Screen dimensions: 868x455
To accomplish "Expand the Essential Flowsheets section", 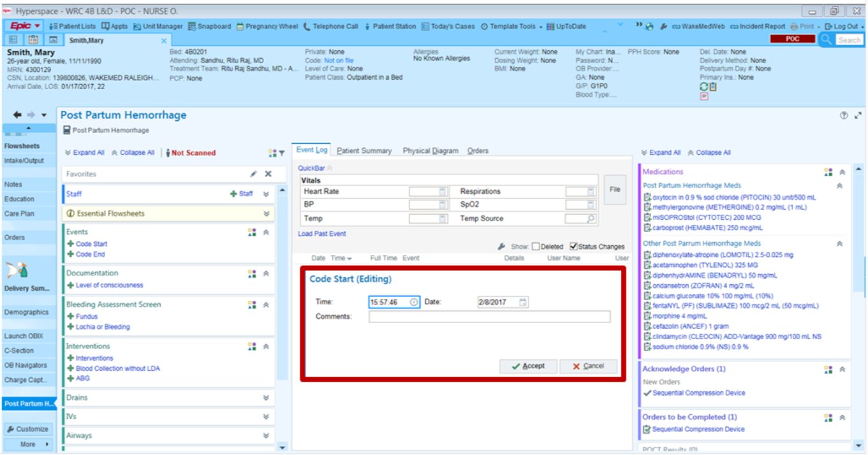I will tap(266, 214).
